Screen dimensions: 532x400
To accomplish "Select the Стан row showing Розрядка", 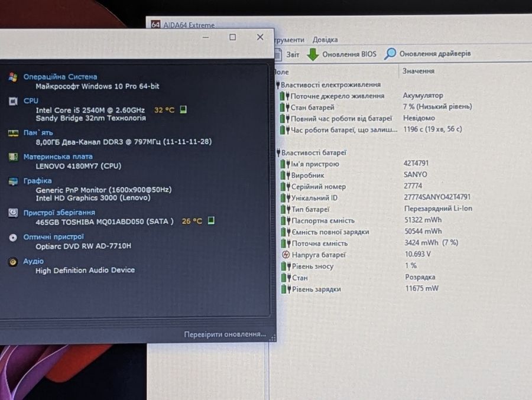I will (x=359, y=278).
